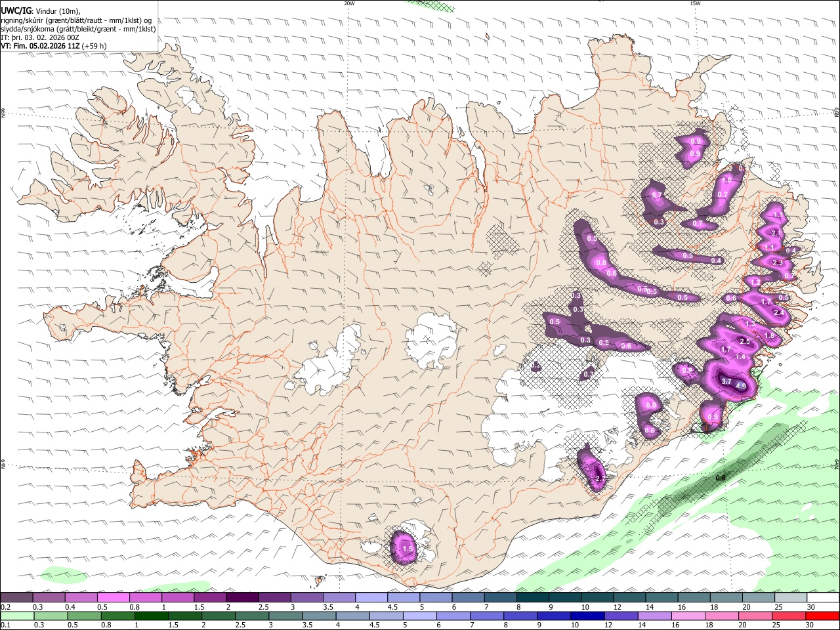The width and height of the screenshot is (840, 630).
Task: Click the 20W longitude label
Action: (349, 3)
